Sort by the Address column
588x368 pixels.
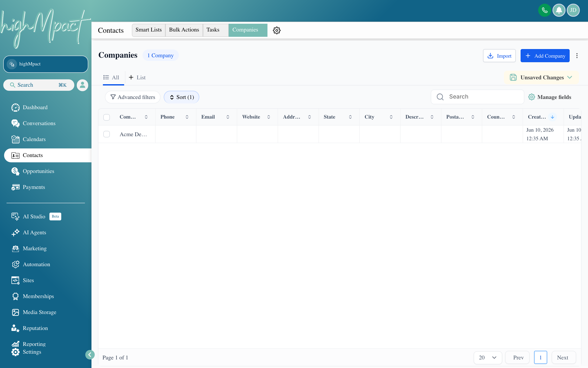(310, 117)
